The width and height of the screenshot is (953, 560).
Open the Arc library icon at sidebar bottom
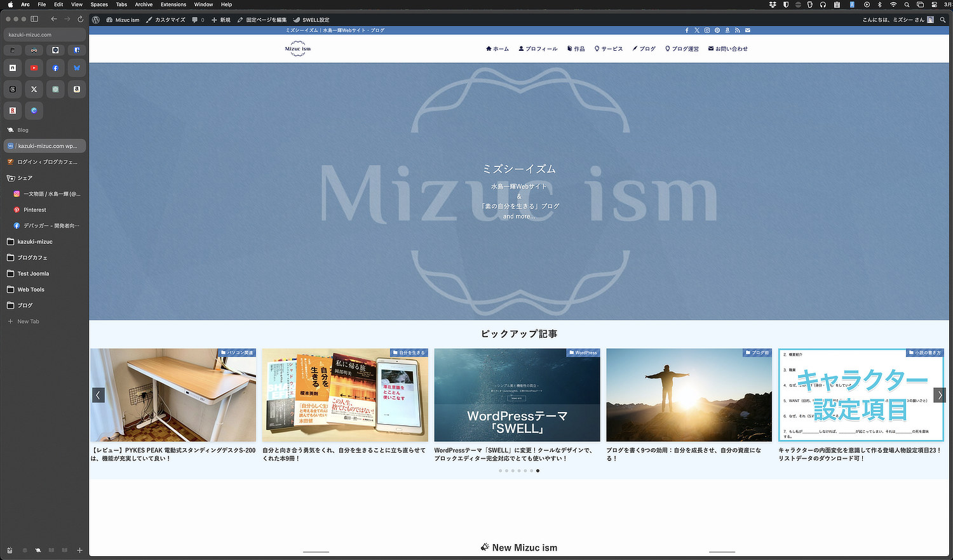point(10,550)
